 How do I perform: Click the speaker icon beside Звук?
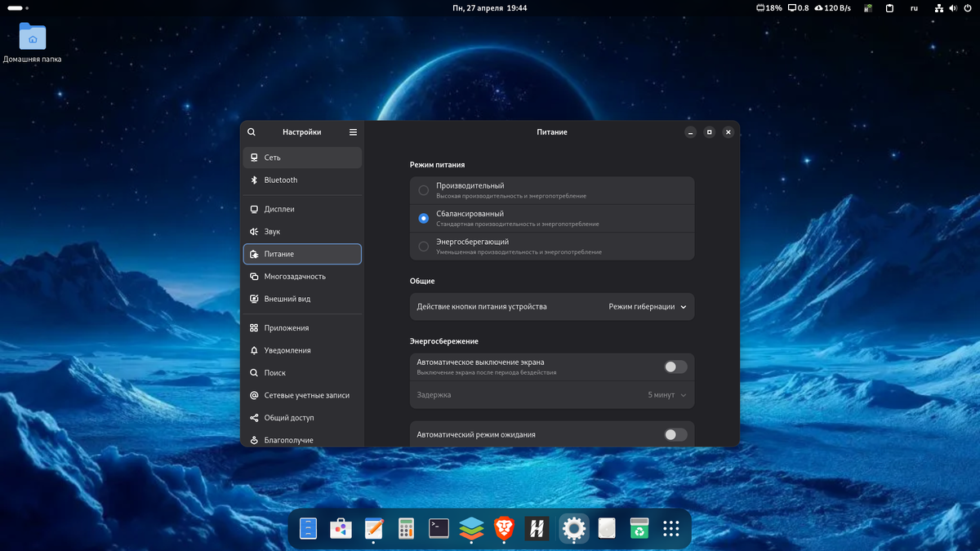254,232
